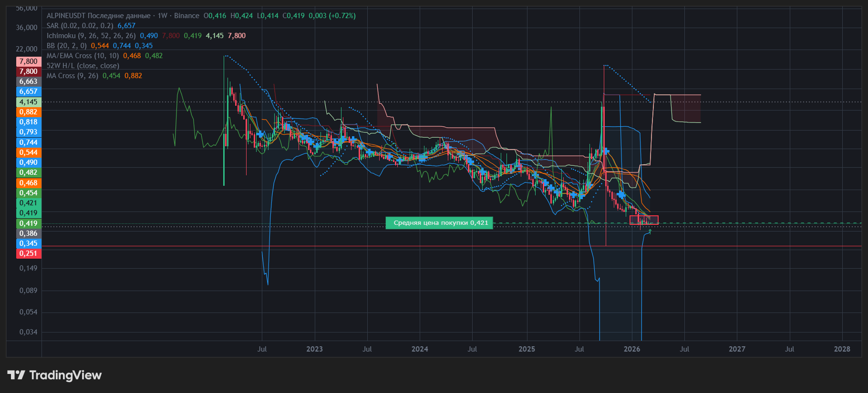Screen dimensions: 868x393
Task: Click the TradingView logo icon
Action: [x=16, y=375]
